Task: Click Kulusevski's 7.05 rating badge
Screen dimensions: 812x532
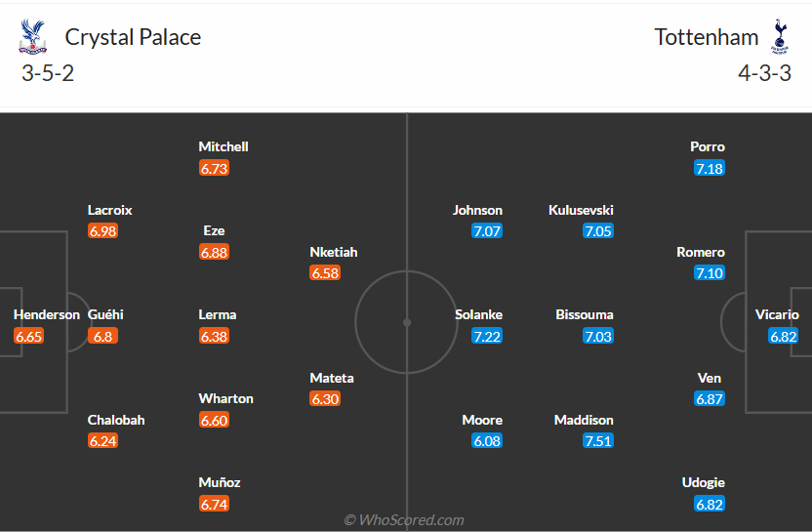Action: pos(598,231)
